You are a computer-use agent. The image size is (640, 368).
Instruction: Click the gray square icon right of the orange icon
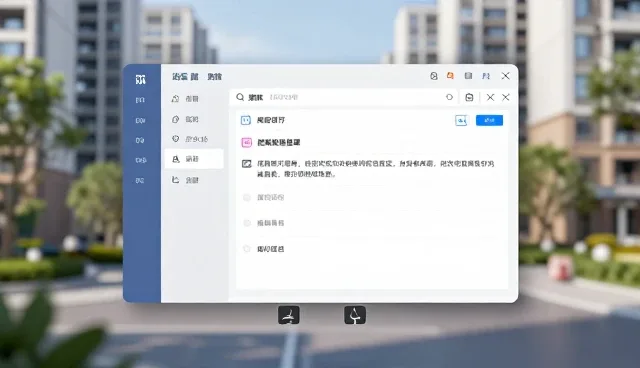(x=468, y=76)
